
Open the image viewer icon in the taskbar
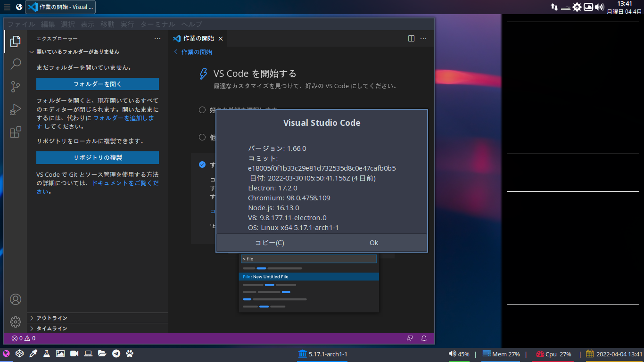click(60, 354)
